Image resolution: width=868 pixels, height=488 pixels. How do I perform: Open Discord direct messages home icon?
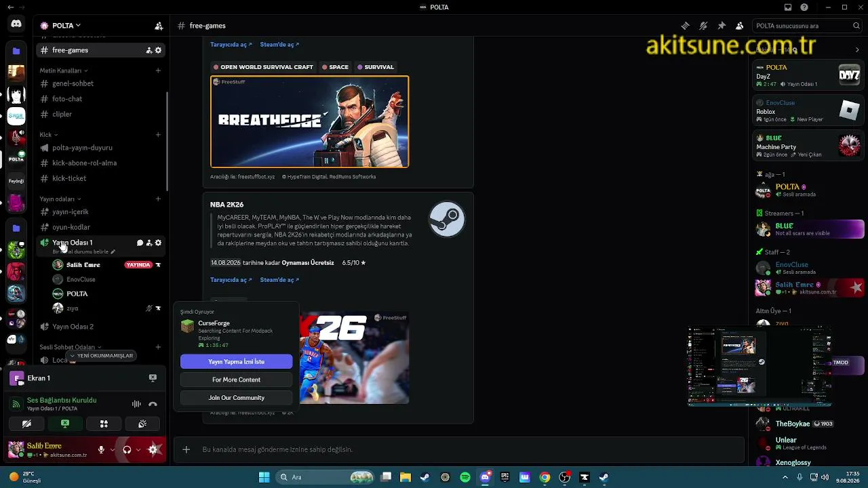16,24
